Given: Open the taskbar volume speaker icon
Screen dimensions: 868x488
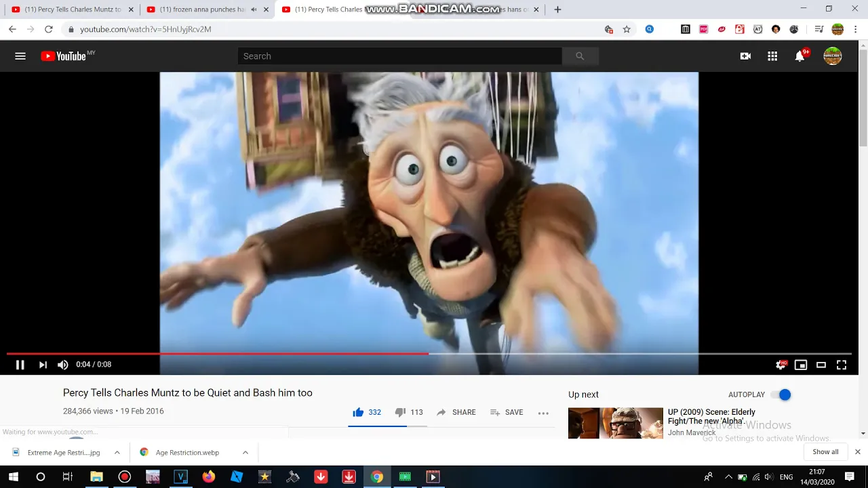Looking at the screenshot, I should 768,477.
